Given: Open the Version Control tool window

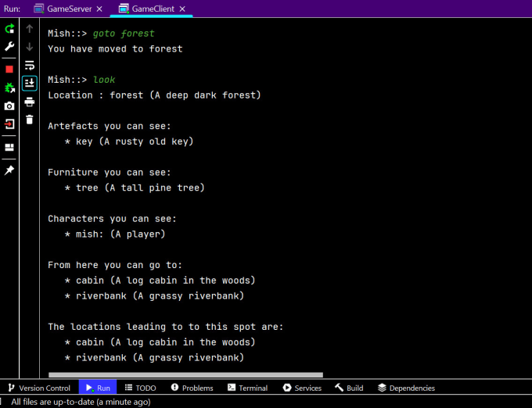Looking at the screenshot, I should click(39, 388).
